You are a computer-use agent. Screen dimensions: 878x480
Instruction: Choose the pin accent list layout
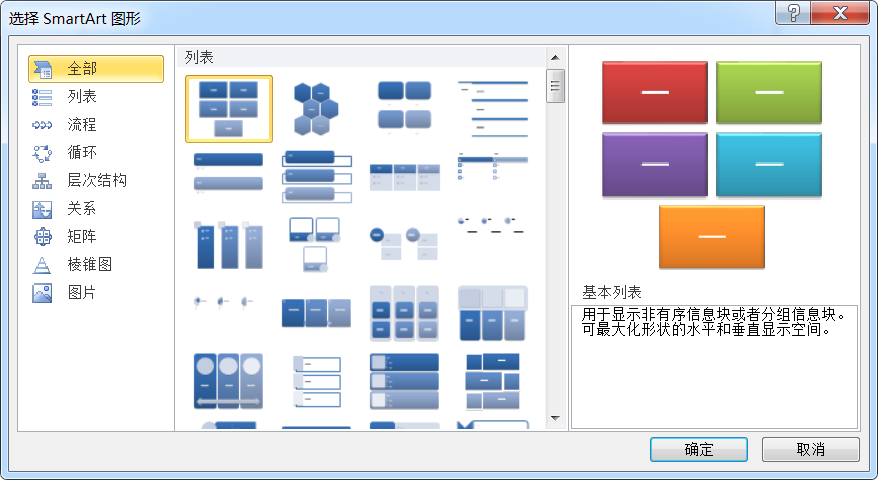(x=224, y=302)
